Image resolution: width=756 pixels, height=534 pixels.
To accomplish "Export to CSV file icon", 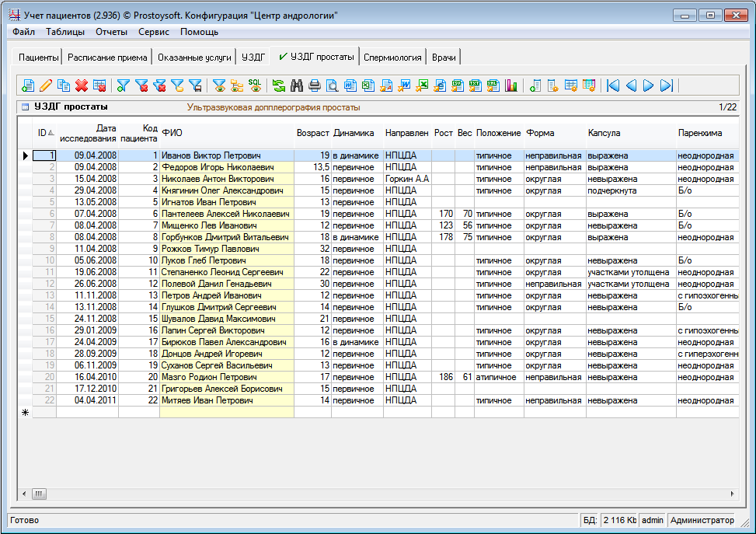I will (x=458, y=86).
